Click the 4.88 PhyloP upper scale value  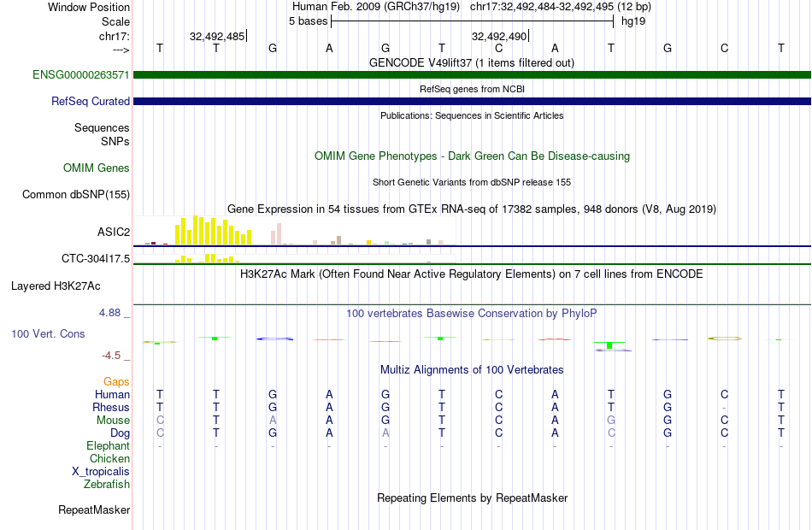tap(109, 312)
